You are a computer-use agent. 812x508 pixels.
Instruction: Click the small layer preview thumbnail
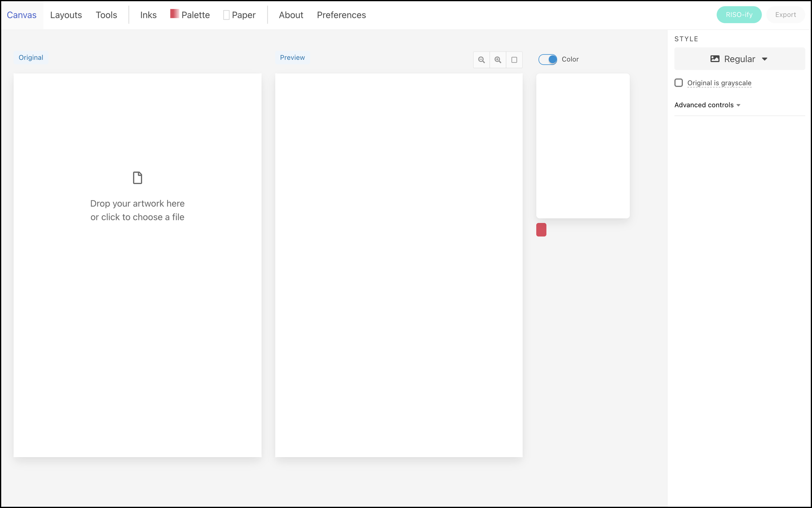(x=583, y=146)
